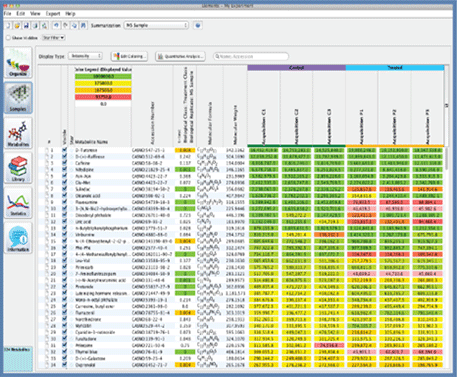This screenshot has width=457, height=377.
Task: Click the Quantitative Analysis button
Action: coord(180,56)
